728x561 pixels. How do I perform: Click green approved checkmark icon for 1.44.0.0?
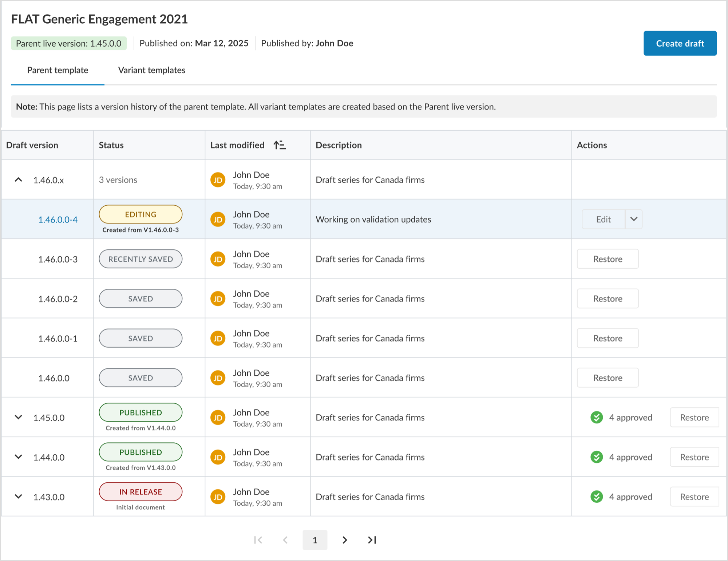click(x=597, y=457)
